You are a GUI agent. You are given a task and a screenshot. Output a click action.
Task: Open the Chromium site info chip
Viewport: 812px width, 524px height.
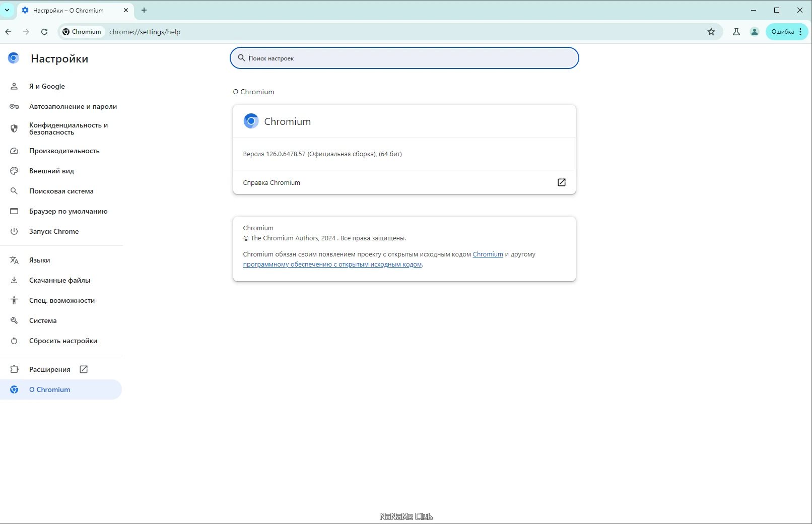[x=82, y=32]
